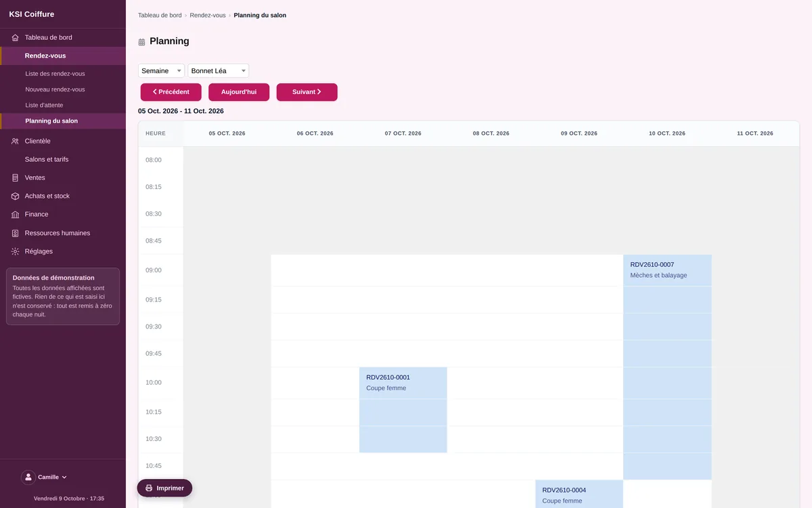The image size is (812, 508).
Task: Go to previous week with Précédent
Action: click(171, 92)
